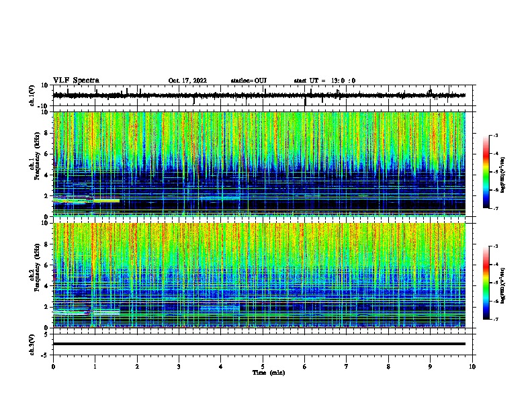Select the date text "Oct. 17, 2022"

pyautogui.click(x=187, y=81)
